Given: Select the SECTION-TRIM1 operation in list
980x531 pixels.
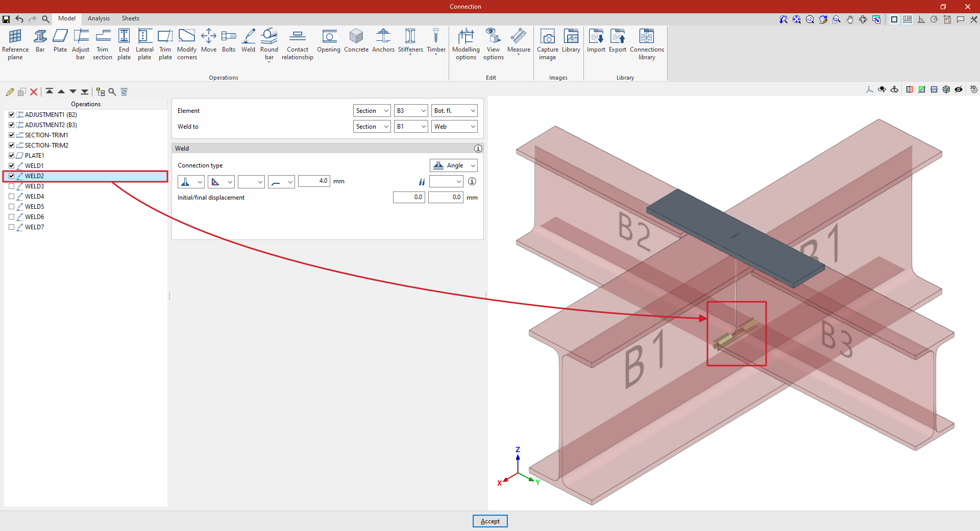Looking at the screenshot, I should click(x=46, y=135).
